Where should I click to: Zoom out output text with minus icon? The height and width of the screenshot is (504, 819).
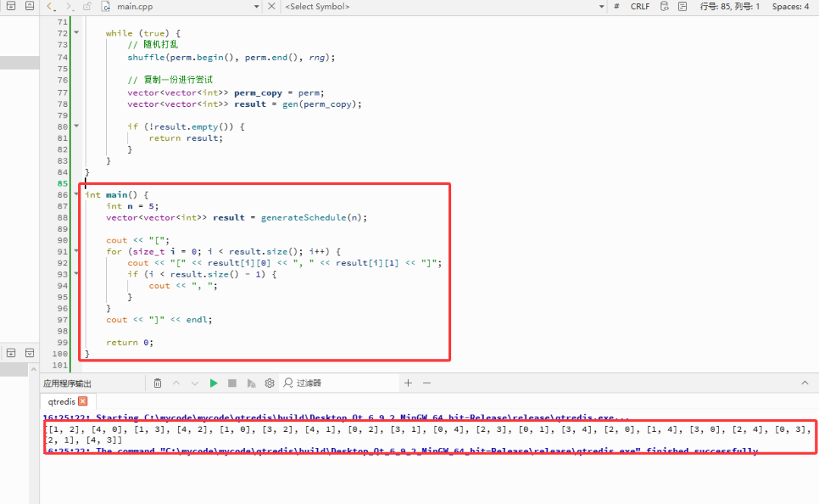coord(427,383)
